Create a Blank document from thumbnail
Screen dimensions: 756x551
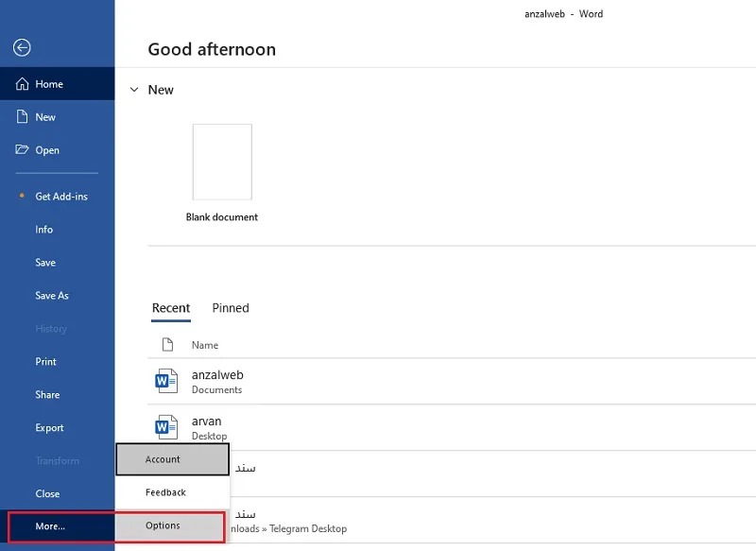tap(222, 162)
